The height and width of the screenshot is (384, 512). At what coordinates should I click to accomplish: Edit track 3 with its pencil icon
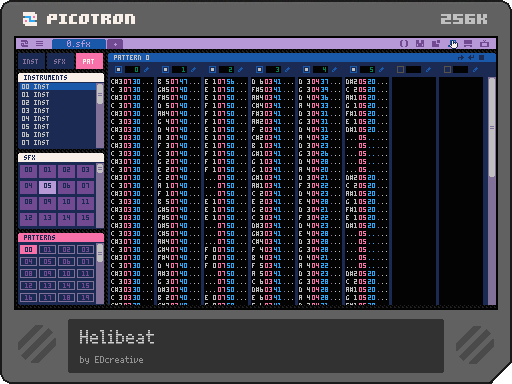pos(287,70)
